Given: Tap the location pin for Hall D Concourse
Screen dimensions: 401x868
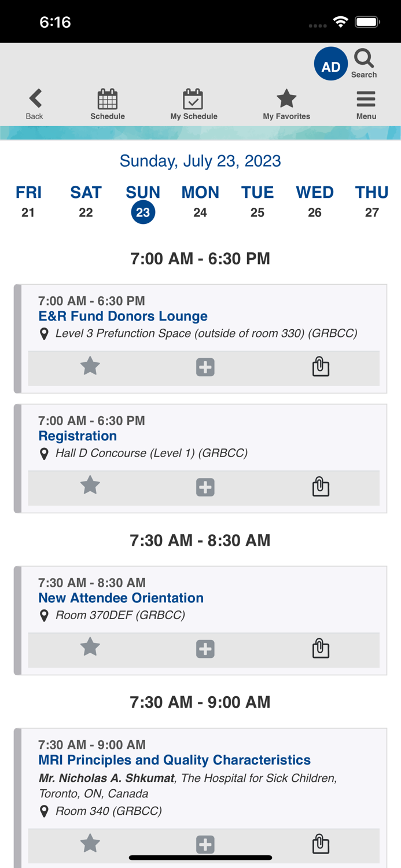Looking at the screenshot, I should [45, 454].
